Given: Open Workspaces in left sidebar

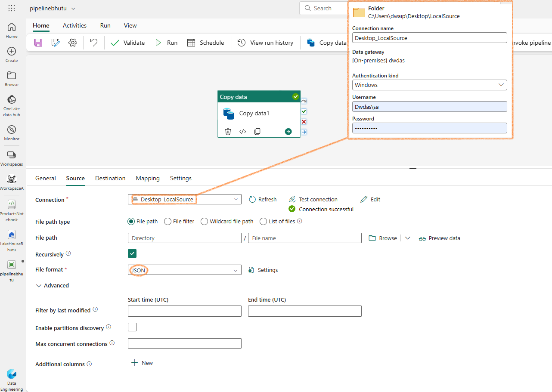Looking at the screenshot, I should (12, 158).
